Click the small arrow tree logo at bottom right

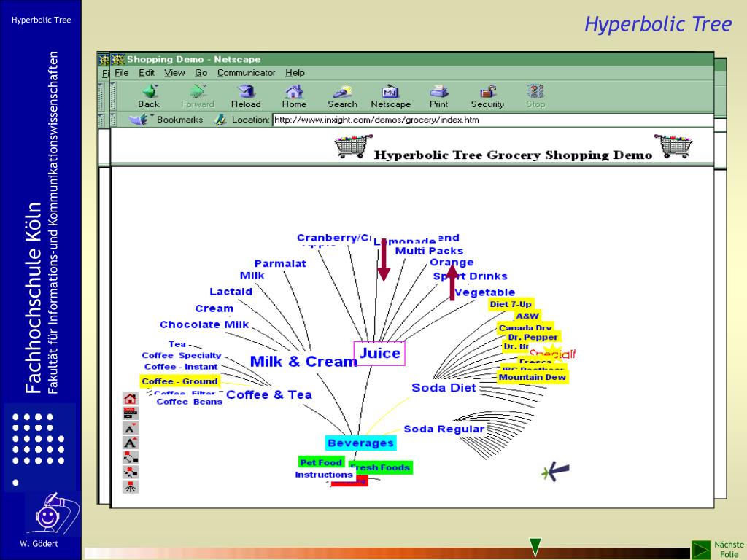click(x=555, y=472)
